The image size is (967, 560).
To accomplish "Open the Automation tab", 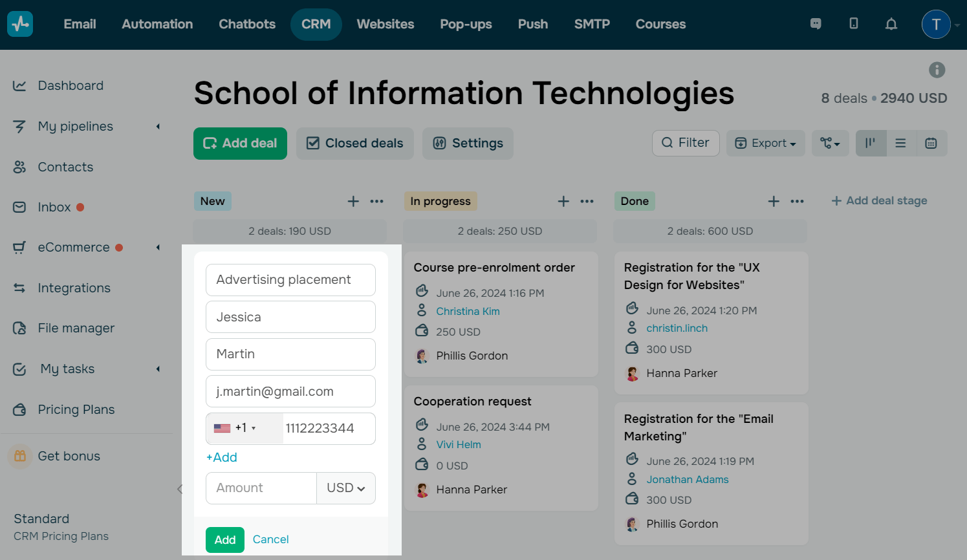I will pos(157,25).
